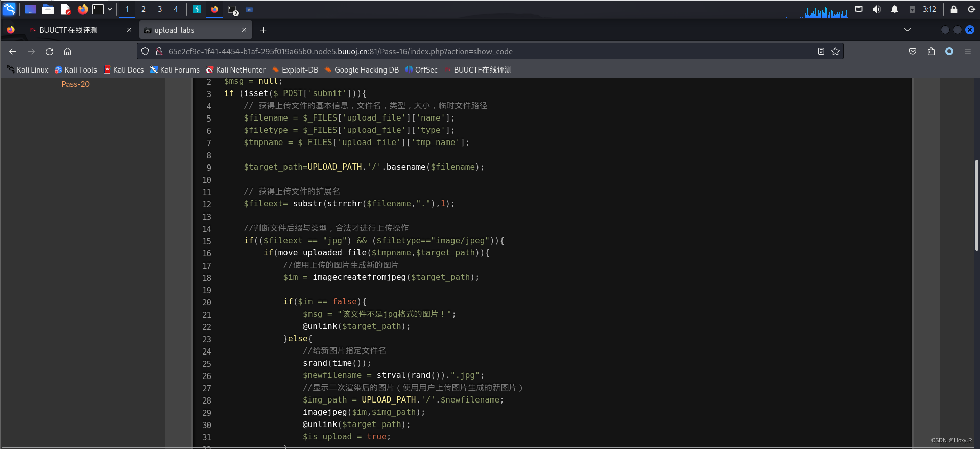
Task: Show insecure connection padlock info
Action: (x=159, y=51)
